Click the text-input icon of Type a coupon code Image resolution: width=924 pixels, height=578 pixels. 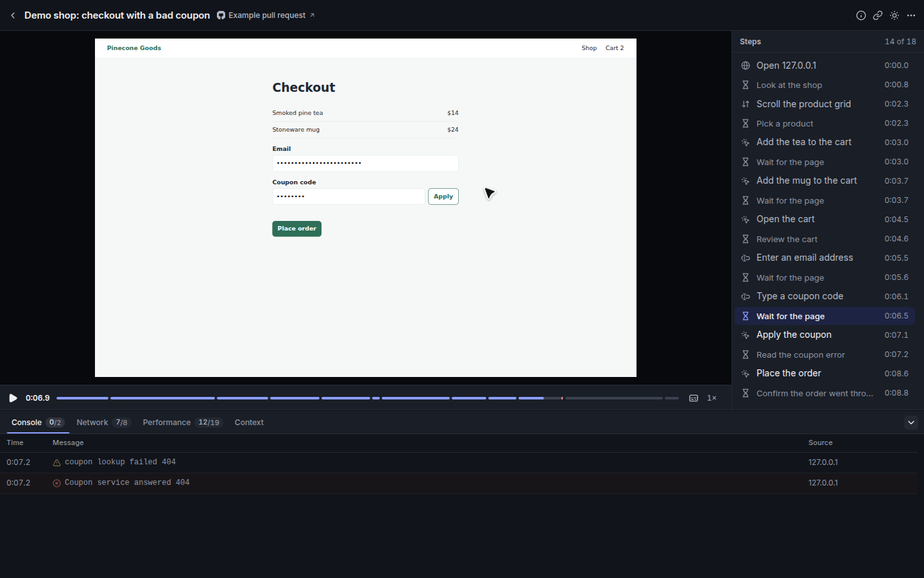coord(746,297)
